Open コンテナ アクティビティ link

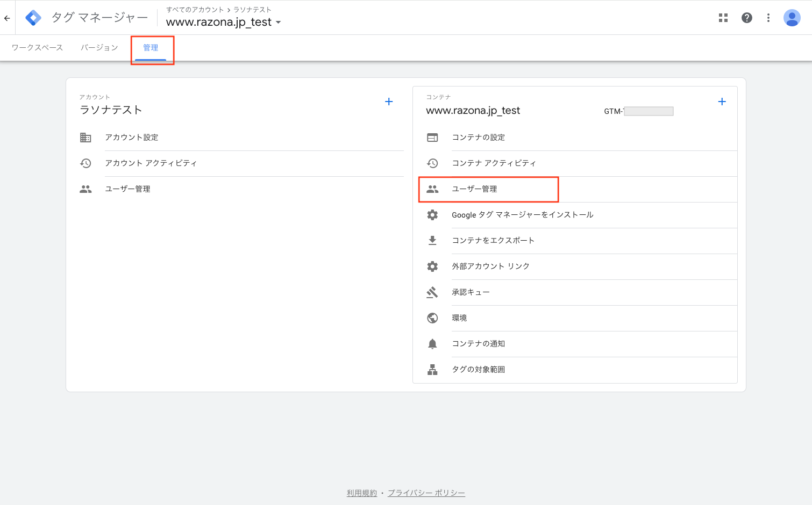tap(494, 163)
